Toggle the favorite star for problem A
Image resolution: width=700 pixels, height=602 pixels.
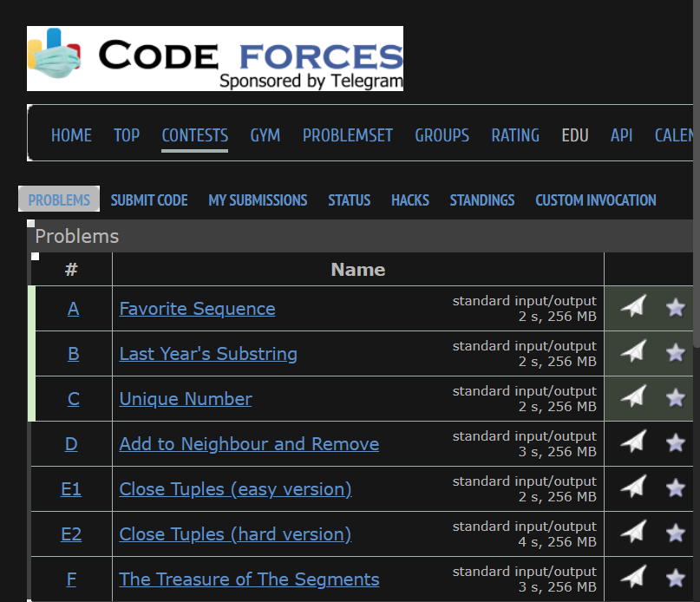point(675,307)
